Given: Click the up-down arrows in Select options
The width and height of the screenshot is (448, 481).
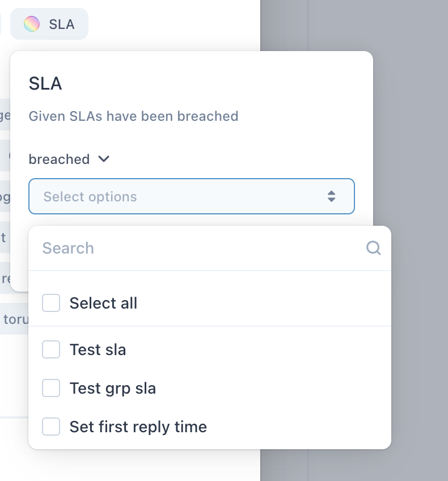Looking at the screenshot, I should (x=331, y=196).
